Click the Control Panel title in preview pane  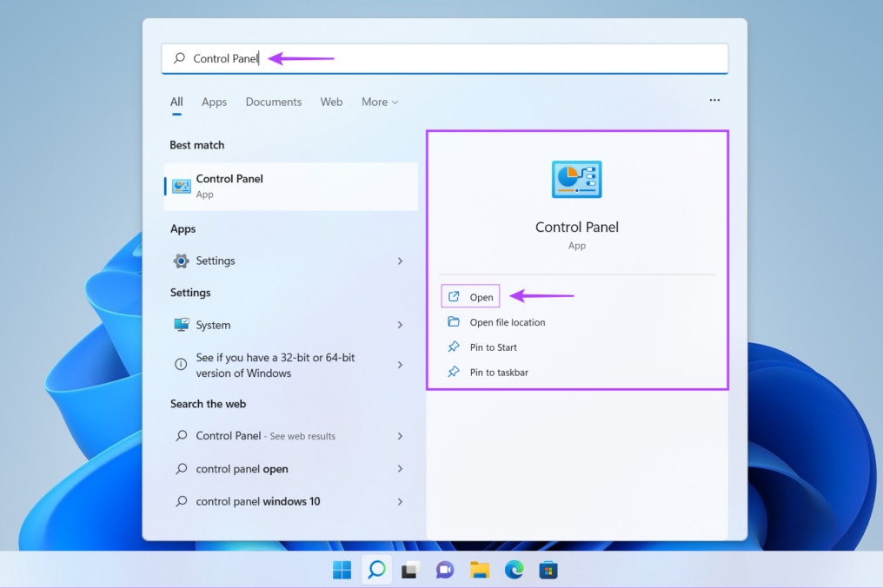pos(577,227)
